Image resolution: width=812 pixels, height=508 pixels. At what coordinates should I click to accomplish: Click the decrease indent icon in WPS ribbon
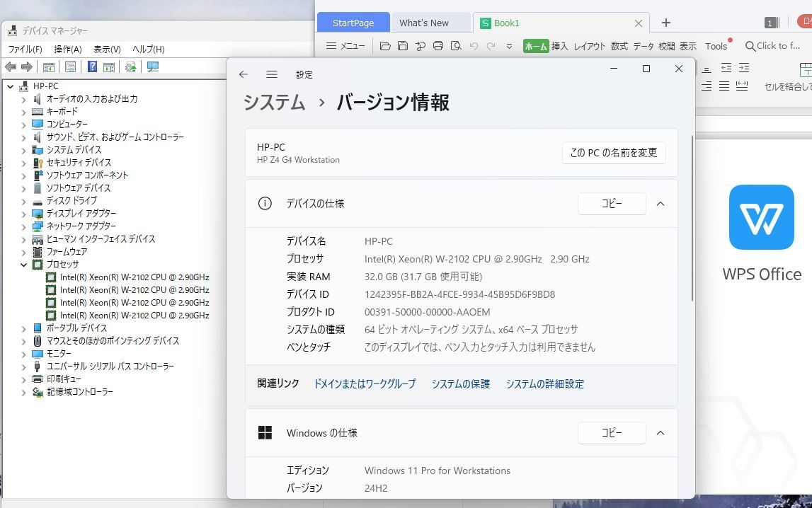click(x=726, y=68)
